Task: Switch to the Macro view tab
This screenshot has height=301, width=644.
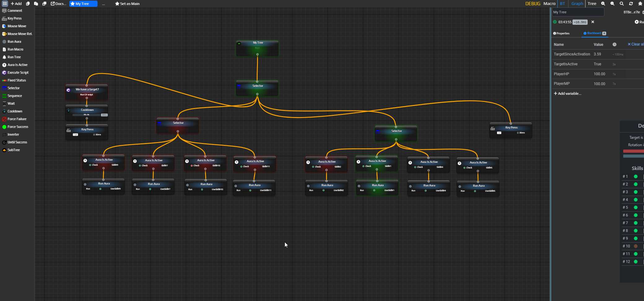Action: tap(549, 4)
